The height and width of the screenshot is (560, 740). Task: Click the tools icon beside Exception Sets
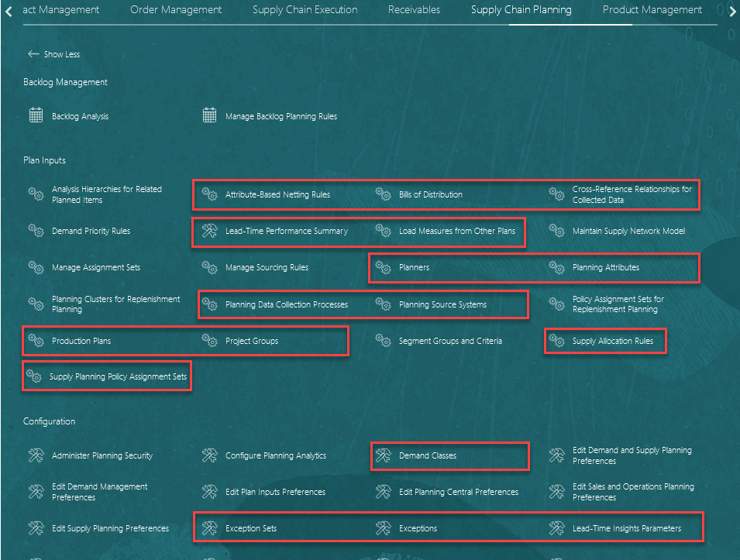click(x=209, y=528)
